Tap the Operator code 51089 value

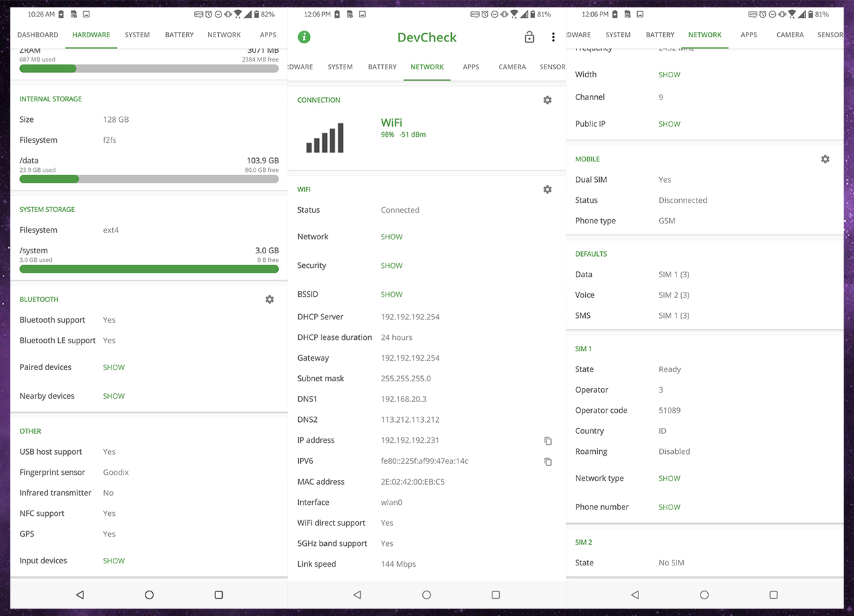(x=669, y=411)
